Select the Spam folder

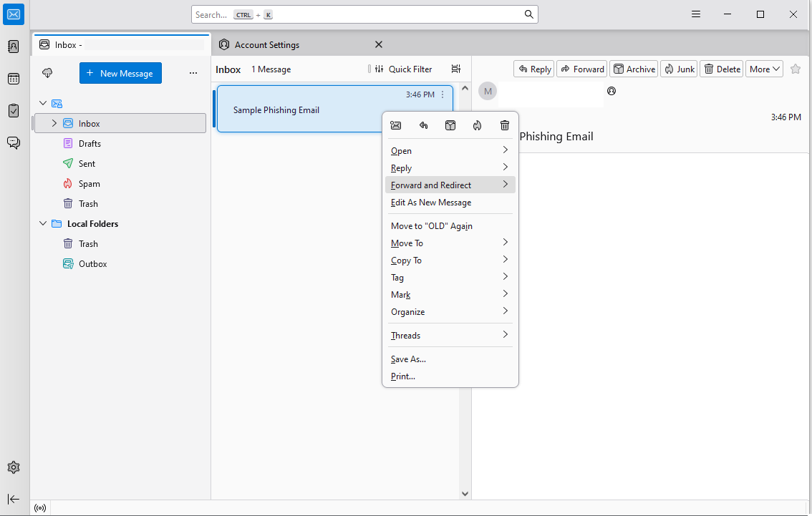pos(120,184)
